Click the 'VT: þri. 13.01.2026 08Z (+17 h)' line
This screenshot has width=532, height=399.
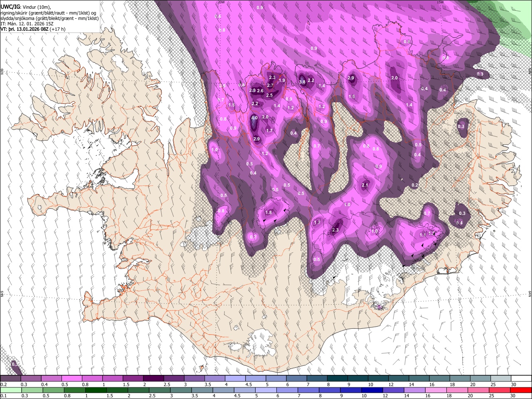(33, 30)
